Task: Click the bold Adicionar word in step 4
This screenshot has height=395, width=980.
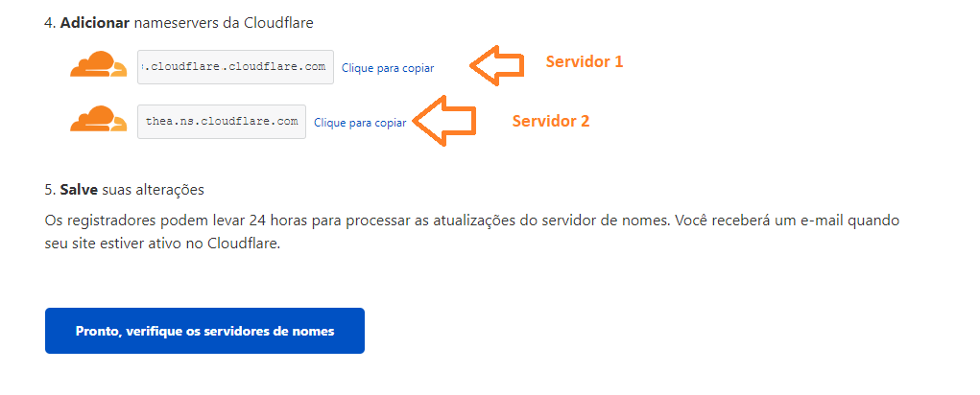Action: 95,24
